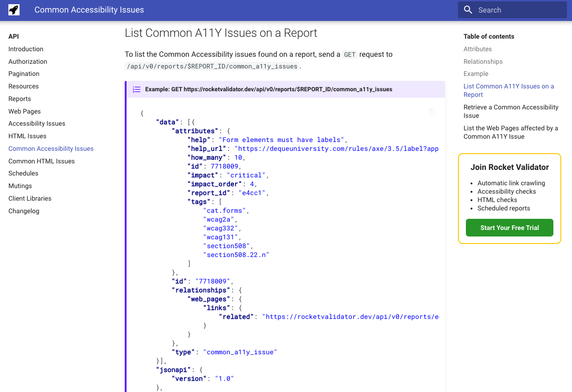View the Changelog

(23, 211)
